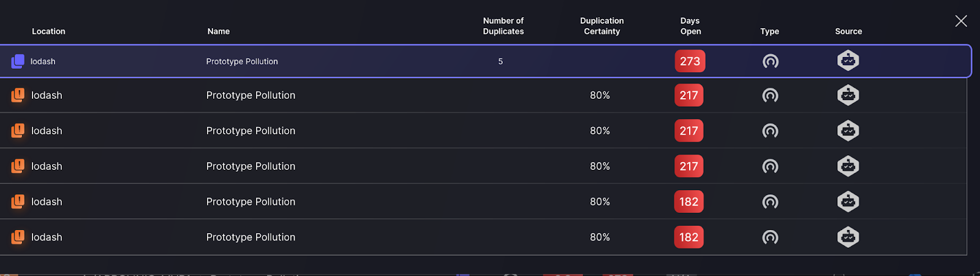This screenshot has width=980, height=276.
Task: Click the Type icon in the bottom row
Action: (771, 237)
